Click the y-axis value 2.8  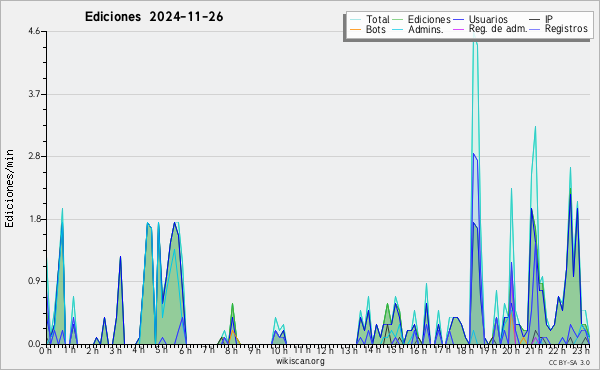pyautogui.click(x=34, y=156)
